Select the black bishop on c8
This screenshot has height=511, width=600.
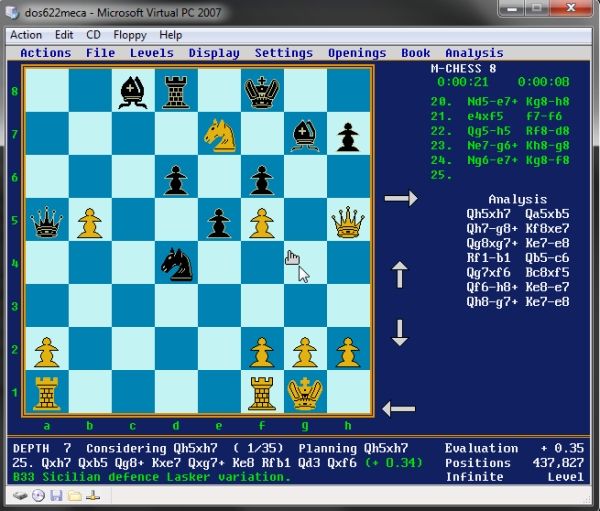(x=133, y=92)
